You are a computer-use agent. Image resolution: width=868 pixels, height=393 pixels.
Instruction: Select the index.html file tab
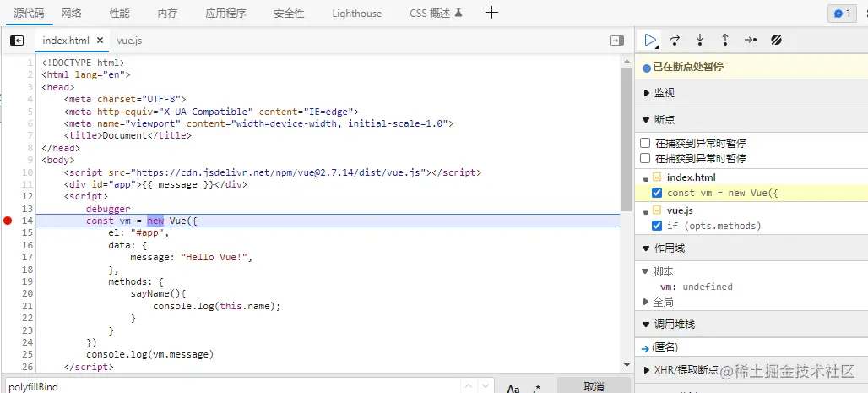pos(66,41)
